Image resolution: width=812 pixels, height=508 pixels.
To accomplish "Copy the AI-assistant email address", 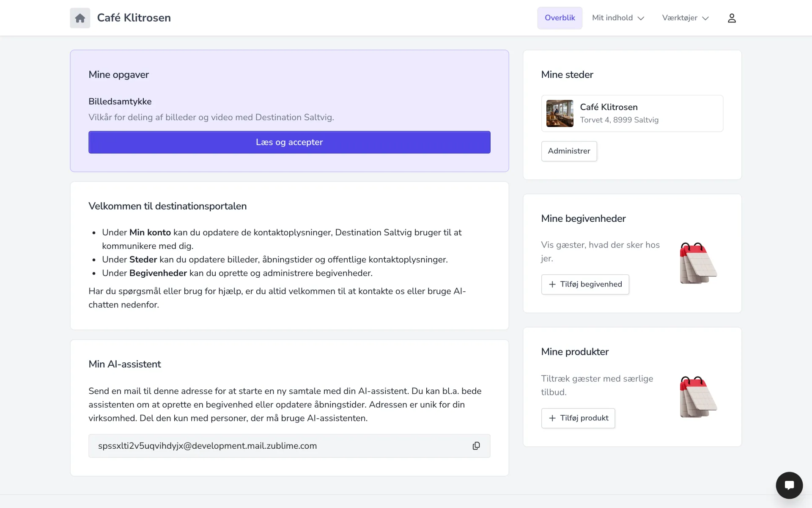I will 476,446.
